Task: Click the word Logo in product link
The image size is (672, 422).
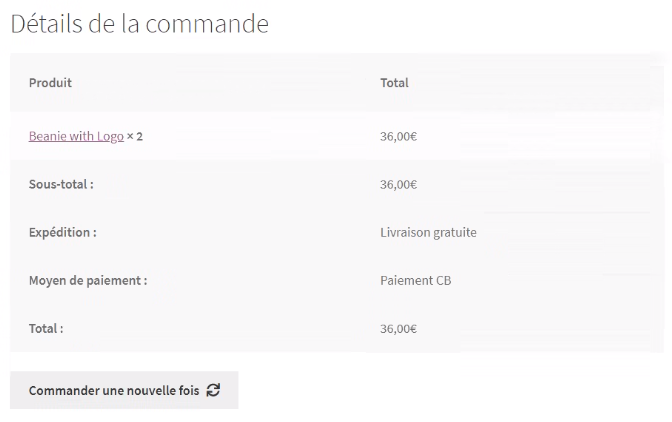Action: [110, 137]
